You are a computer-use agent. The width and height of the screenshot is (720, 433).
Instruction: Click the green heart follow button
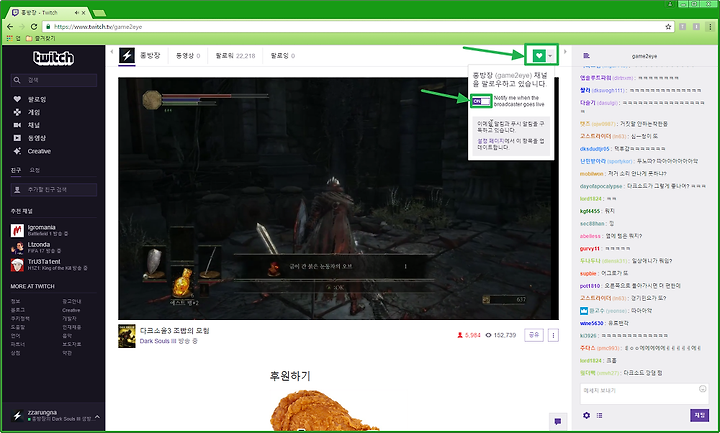(539, 56)
